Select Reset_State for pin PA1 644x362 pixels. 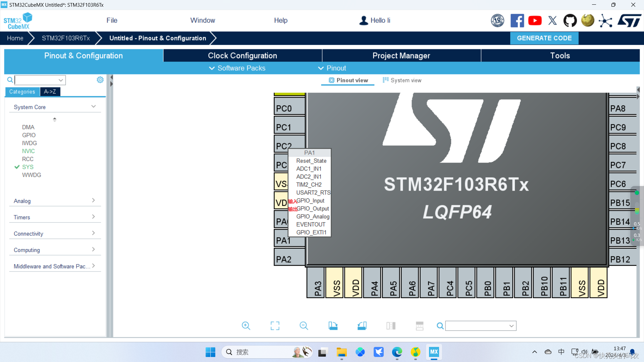coord(311,161)
